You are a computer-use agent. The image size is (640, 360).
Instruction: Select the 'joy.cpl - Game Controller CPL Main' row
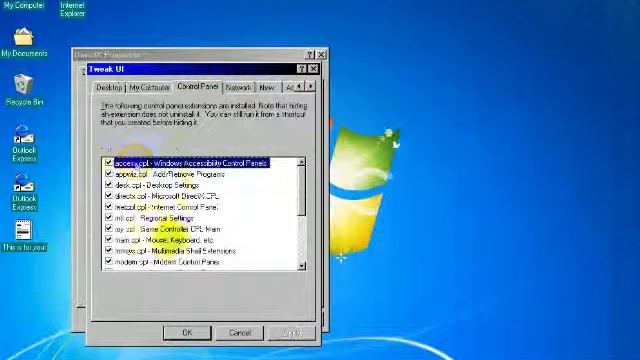pyautogui.click(x=167, y=229)
